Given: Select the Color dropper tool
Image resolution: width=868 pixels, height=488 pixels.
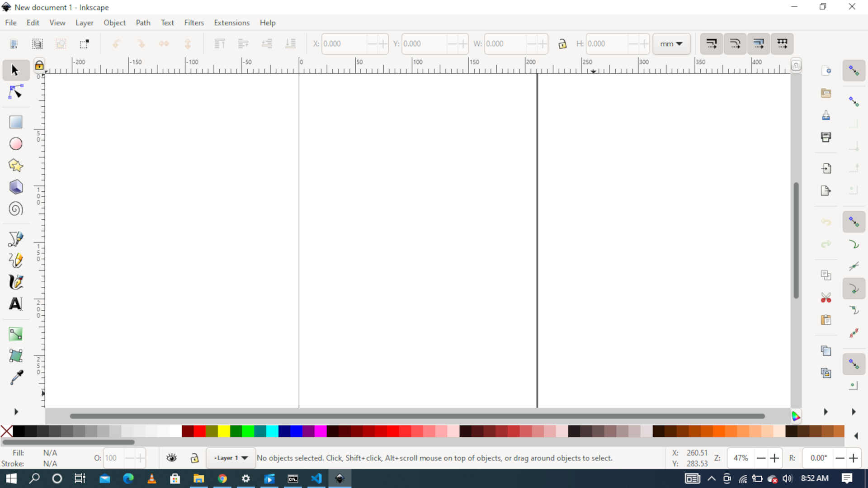Looking at the screenshot, I should pyautogui.click(x=16, y=378).
